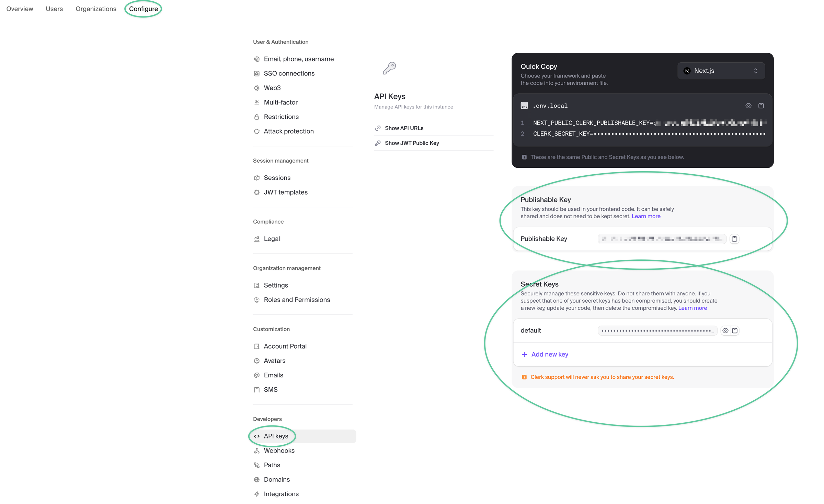Click Show JWT Public Key

[x=412, y=143]
